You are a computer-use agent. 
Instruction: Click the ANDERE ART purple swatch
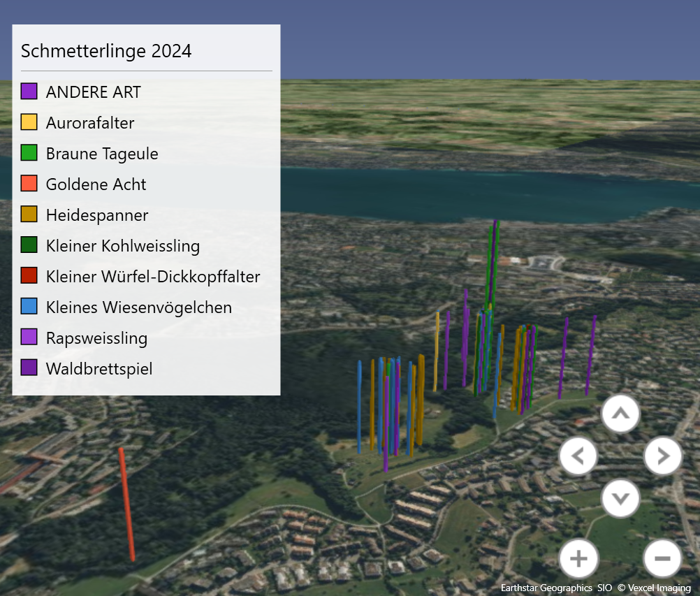coord(29,91)
